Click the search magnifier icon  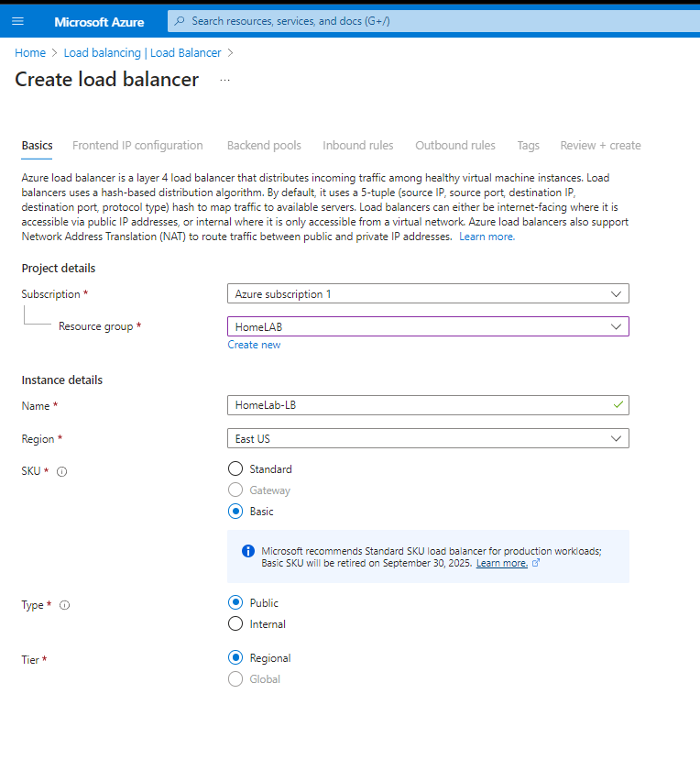180,21
